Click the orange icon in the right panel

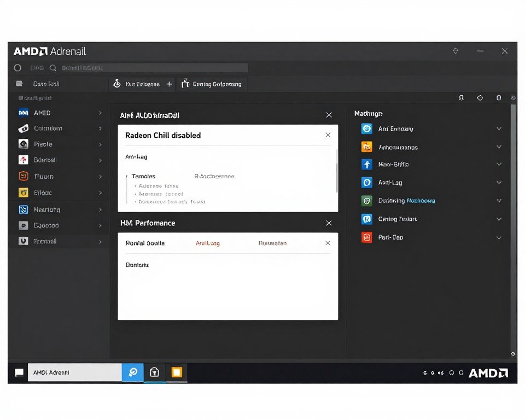pyautogui.click(x=367, y=147)
